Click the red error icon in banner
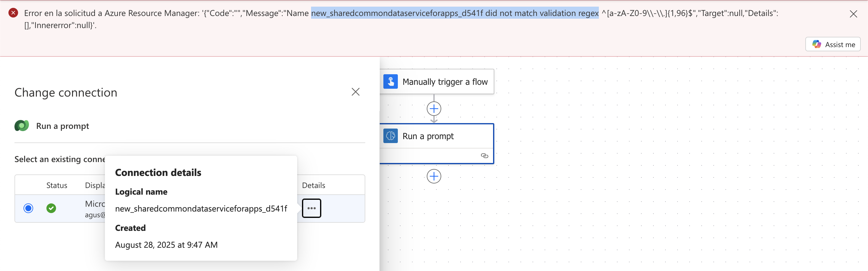The height and width of the screenshot is (271, 868). point(13,13)
